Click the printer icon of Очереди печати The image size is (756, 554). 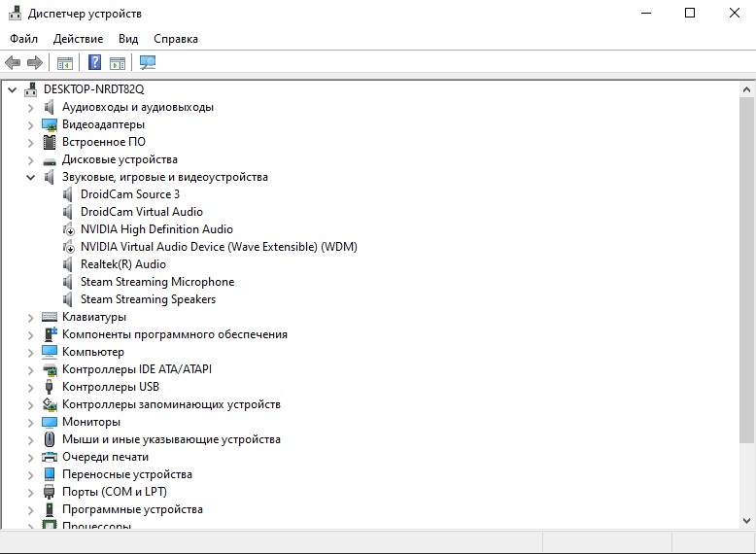[x=50, y=457]
